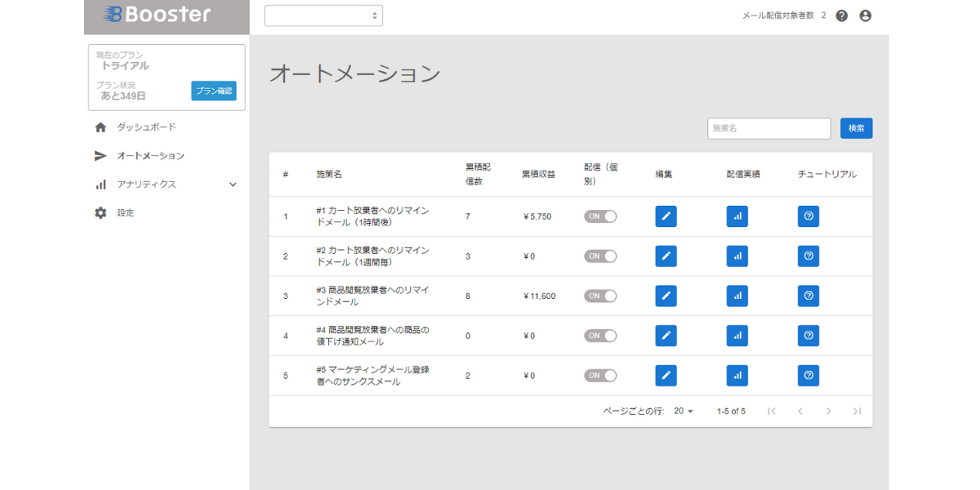Open the rows per page dropdown showing 20
The width and height of the screenshot is (980, 490).
(684, 411)
